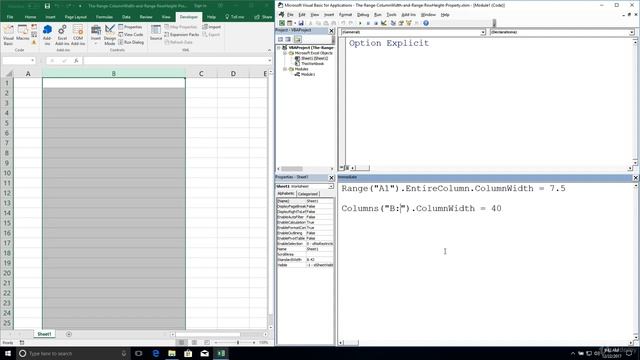The image size is (640, 360).
Task: Click Properties in the Controls group
Action: tap(130, 27)
